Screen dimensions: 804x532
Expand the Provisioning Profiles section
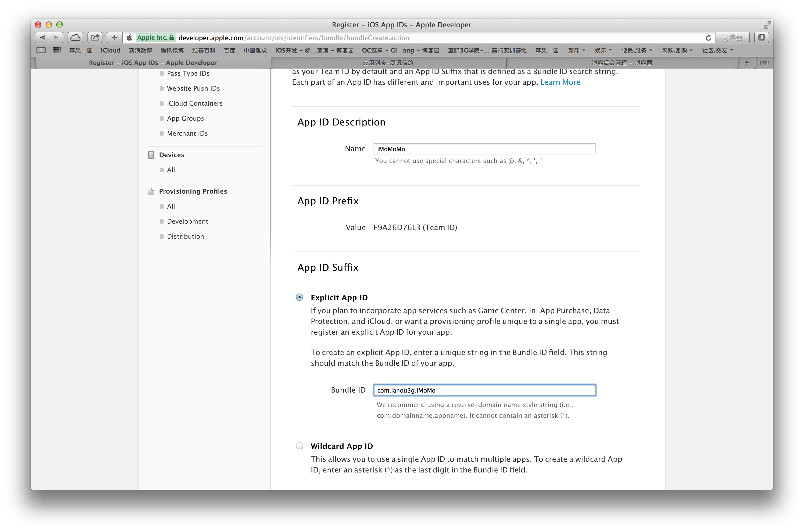coord(194,191)
